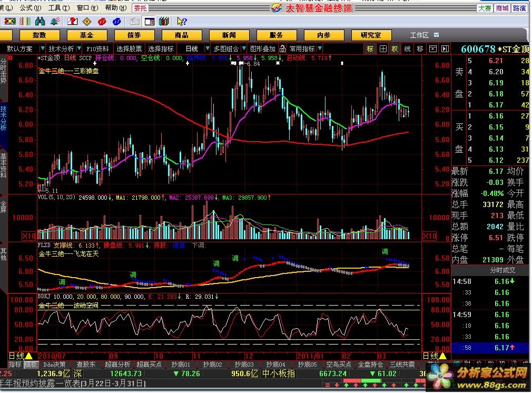Click the yellow diamond up-arrow icon
Screen dimensions: 532x393
pyautogui.click(x=87, y=22)
